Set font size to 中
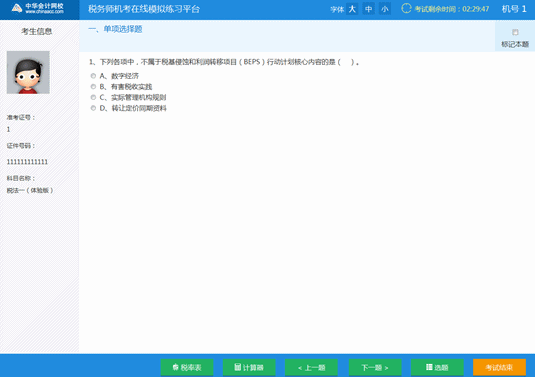The height and width of the screenshot is (377, 535). (368, 9)
